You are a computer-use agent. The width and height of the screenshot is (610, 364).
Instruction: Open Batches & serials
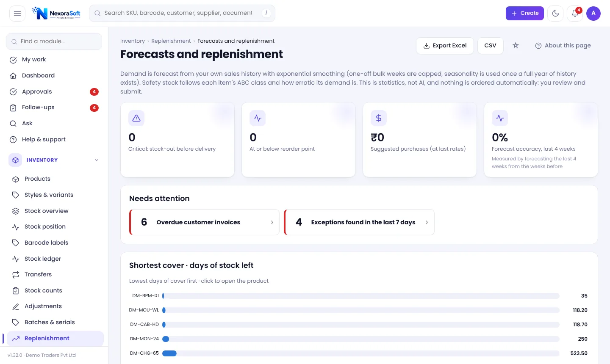click(55, 323)
